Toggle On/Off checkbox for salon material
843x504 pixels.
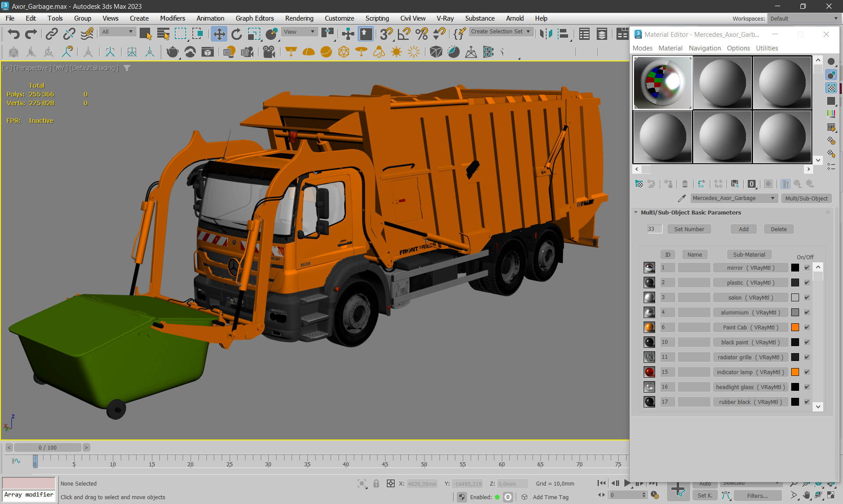tap(807, 297)
